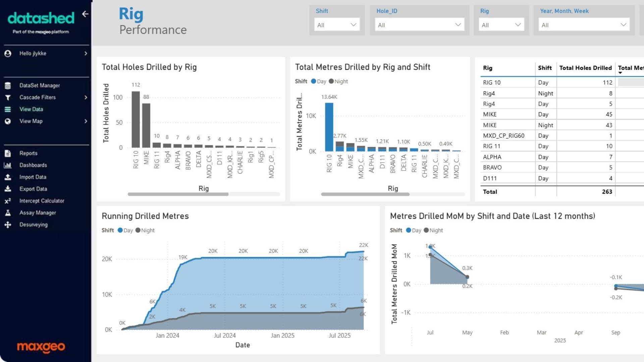Image resolution: width=644 pixels, height=362 pixels.
Task: Click Total Holes Drilled chart horizontal scrollbar
Action: (178, 194)
